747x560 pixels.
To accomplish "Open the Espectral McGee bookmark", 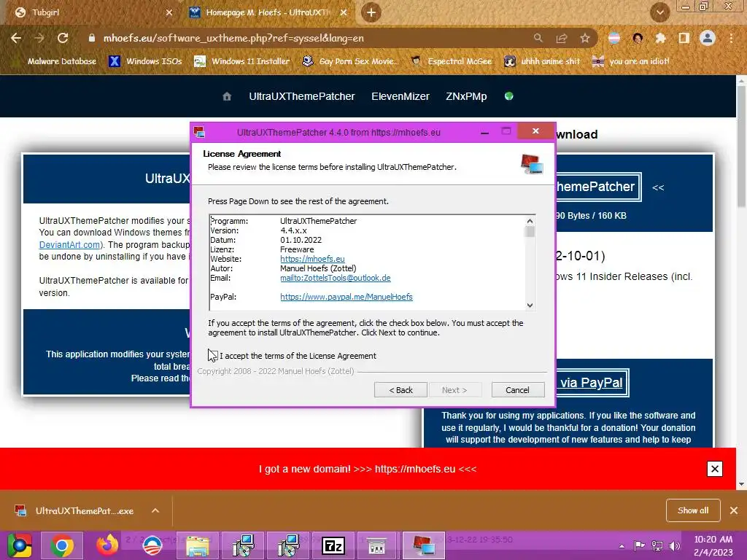I will click(452, 61).
